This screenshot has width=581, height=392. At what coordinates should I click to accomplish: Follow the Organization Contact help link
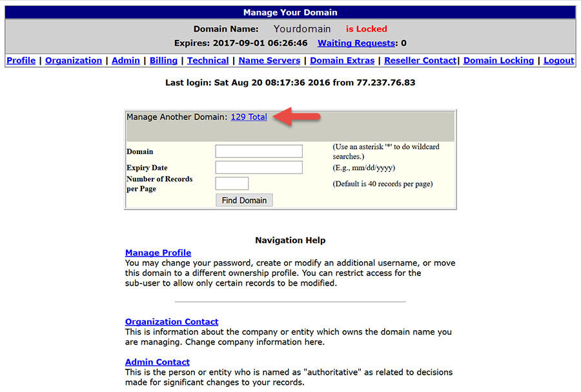(x=172, y=322)
